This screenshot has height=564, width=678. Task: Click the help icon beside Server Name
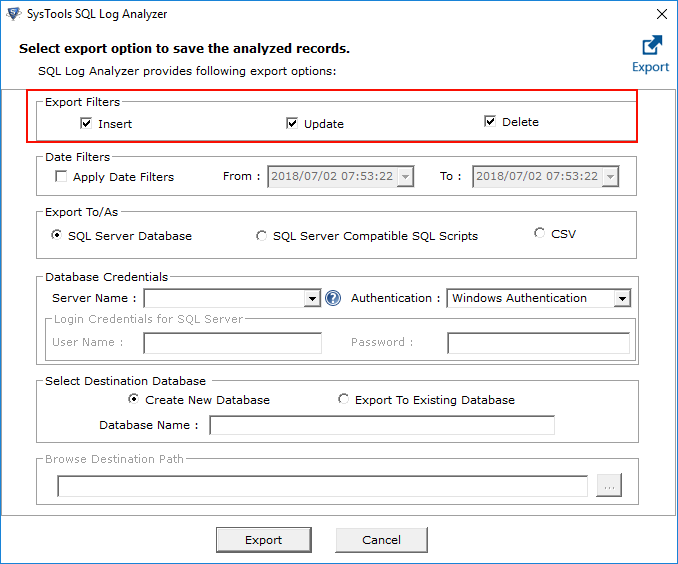[333, 298]
